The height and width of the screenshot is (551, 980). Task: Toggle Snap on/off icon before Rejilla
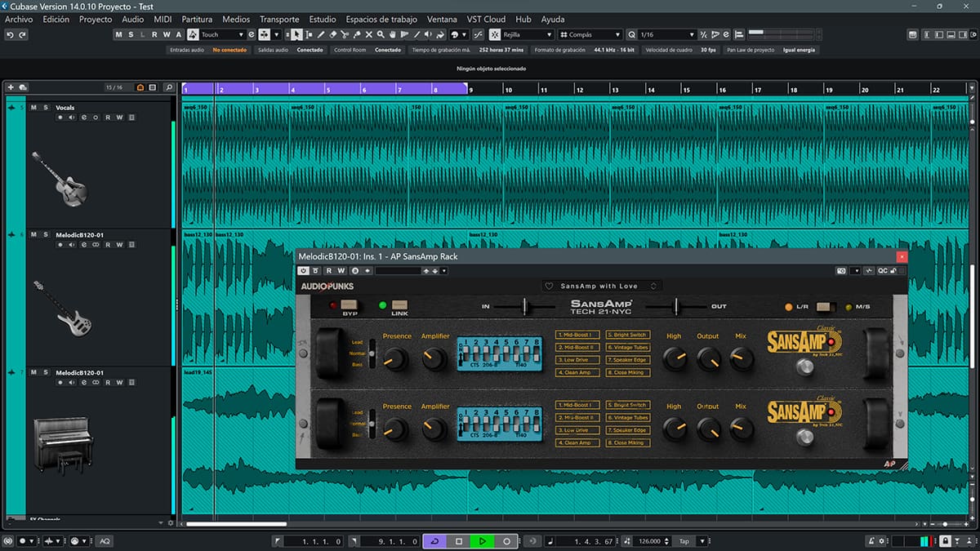[495, 34]
